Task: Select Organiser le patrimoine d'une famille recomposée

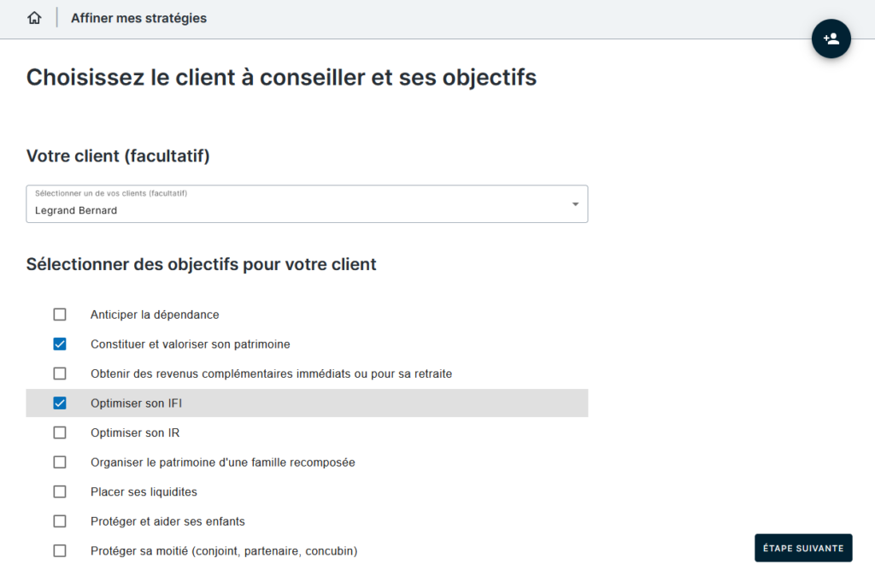Action: (60, 462)
